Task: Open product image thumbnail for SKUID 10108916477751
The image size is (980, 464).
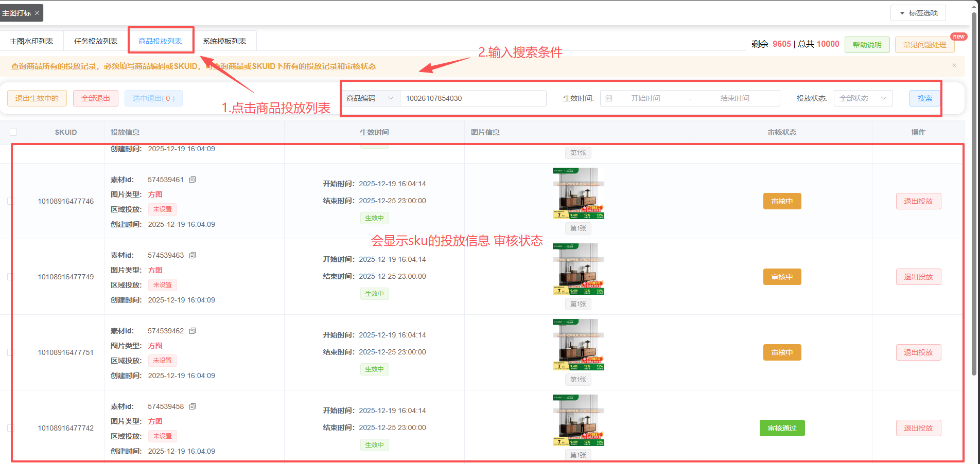Action: [x=578, y=344]
